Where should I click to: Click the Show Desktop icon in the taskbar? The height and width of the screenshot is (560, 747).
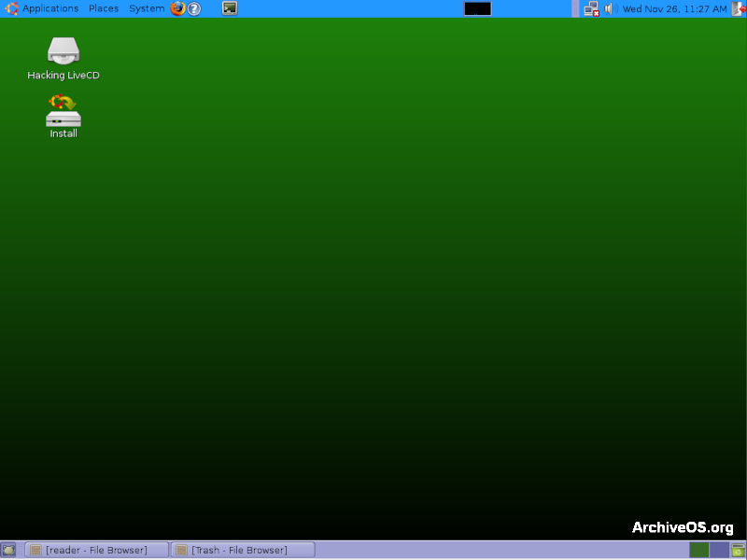[x=7, y=550]
